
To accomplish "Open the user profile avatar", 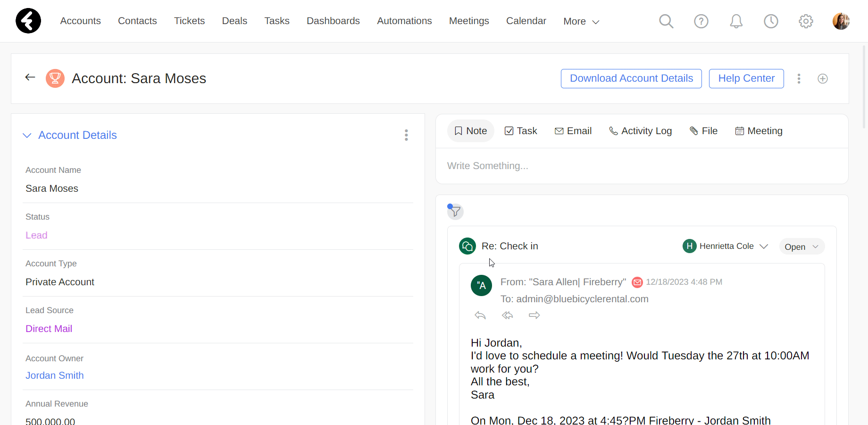I will tap(841, 21).
